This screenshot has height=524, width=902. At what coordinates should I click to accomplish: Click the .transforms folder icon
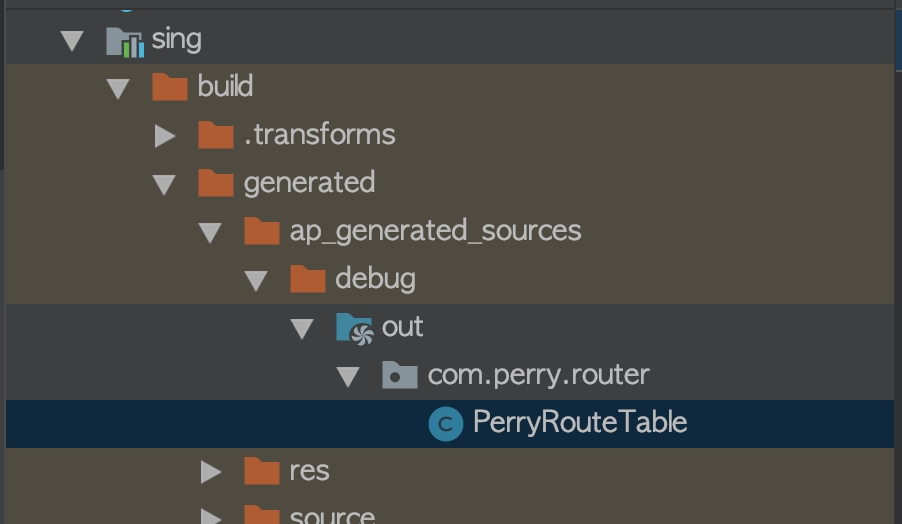pos(216,134)
